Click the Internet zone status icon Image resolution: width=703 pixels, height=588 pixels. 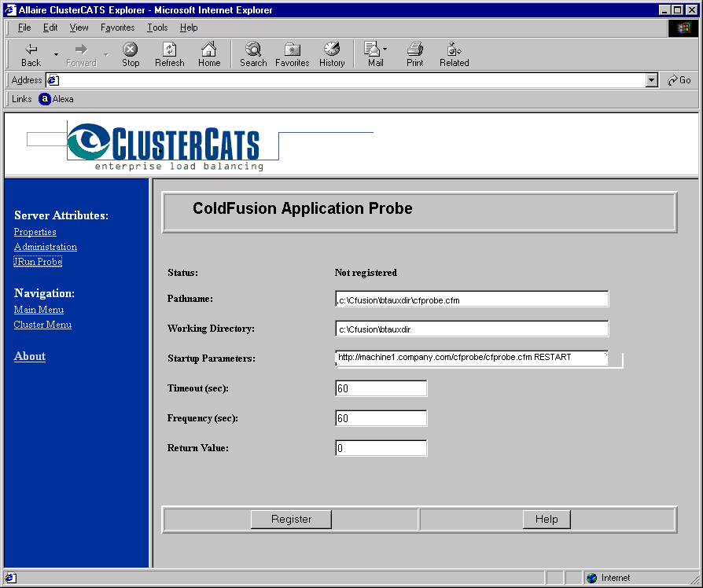click(x=592, y=578)
